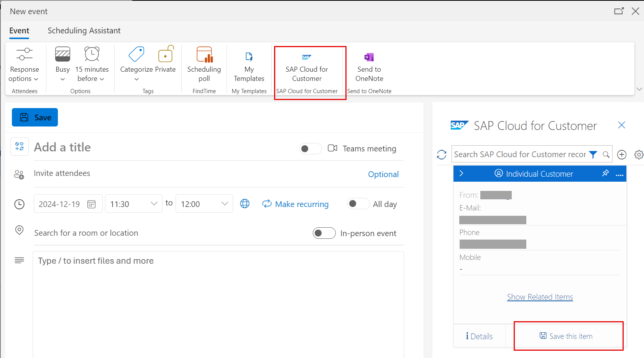Open Scheduling poll (FindTime)
The image size is (644, 358).
click(x=204, y=64)
